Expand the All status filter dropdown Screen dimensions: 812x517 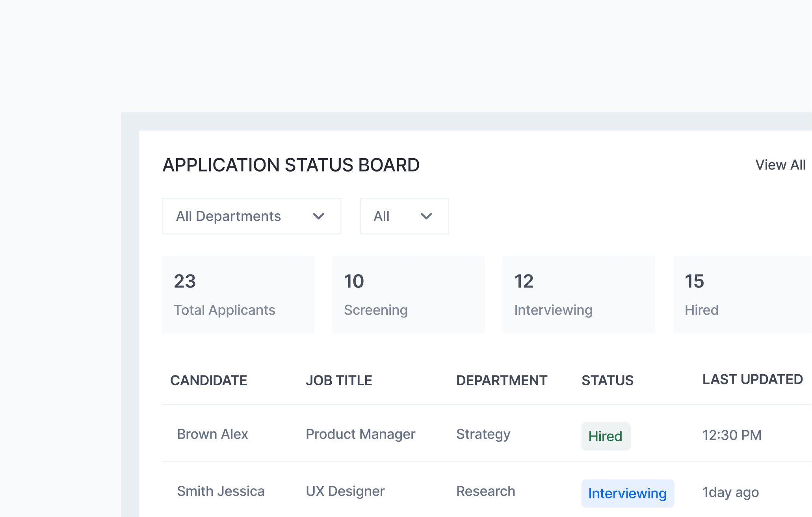click(x=404, y=216)
